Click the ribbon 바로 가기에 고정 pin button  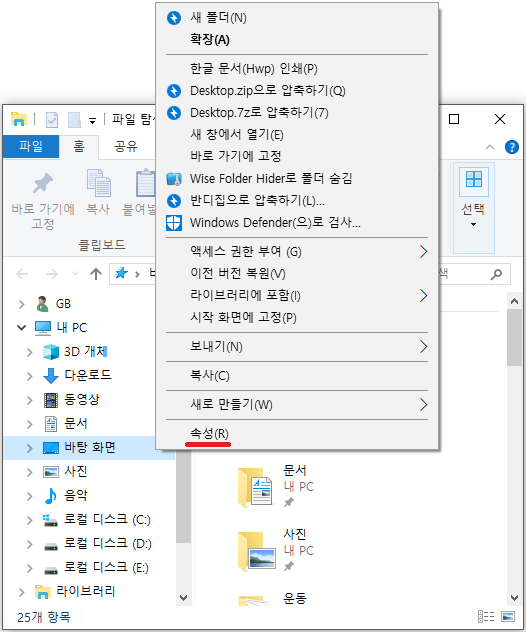click(x=43, y=200)
